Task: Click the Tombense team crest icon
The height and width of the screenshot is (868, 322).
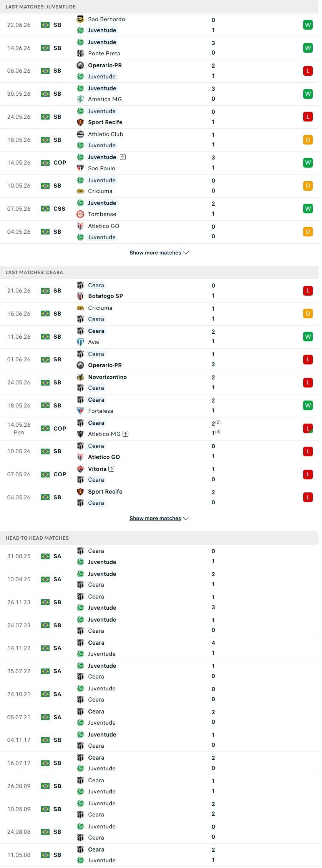Action: click(80, 214)
